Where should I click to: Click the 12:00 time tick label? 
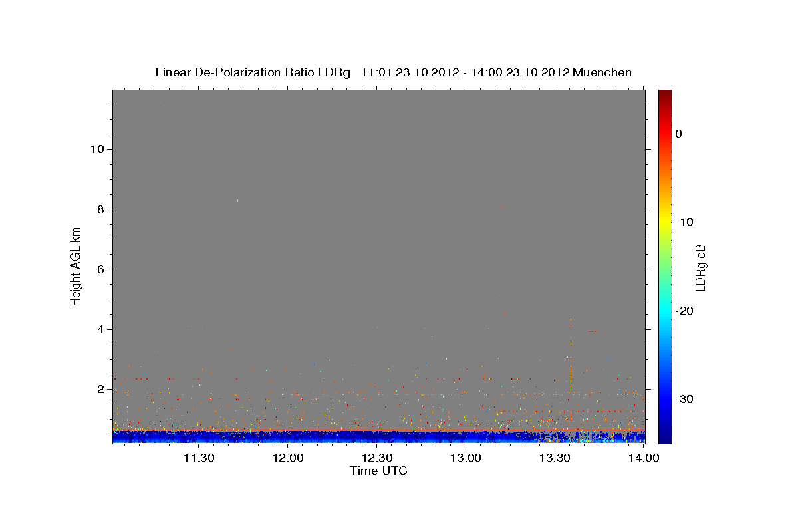(288, 458)
